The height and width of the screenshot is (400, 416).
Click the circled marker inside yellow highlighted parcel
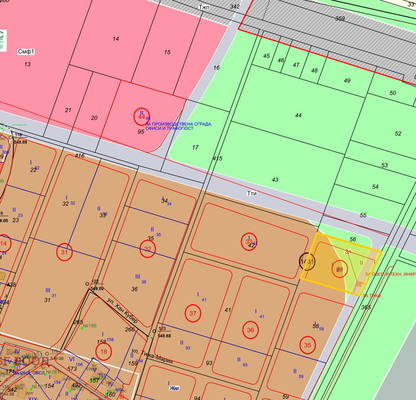tap(339, 269)
